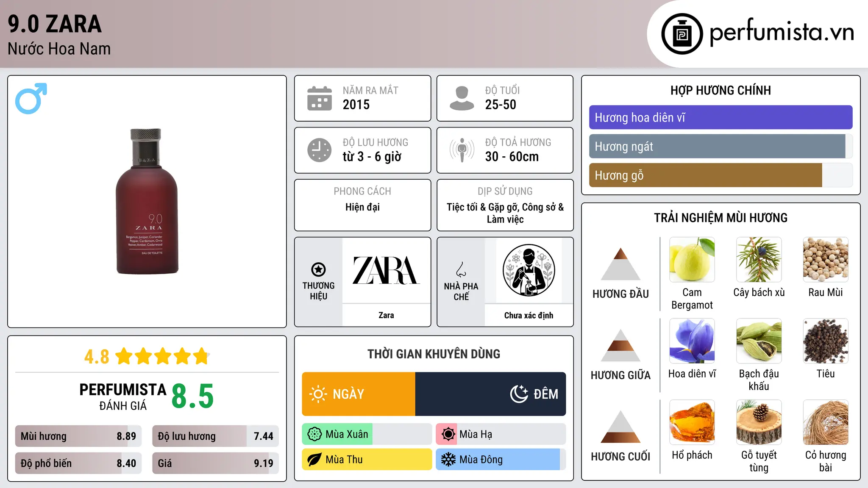Screen dimensions: 868x488
Task: Select the Hổ phách amber note image
Action: pyautogui.click(x=692, y=422)
